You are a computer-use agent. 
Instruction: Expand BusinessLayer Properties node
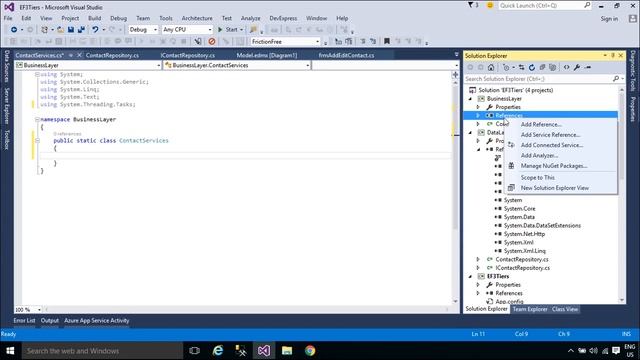[478, 107]
